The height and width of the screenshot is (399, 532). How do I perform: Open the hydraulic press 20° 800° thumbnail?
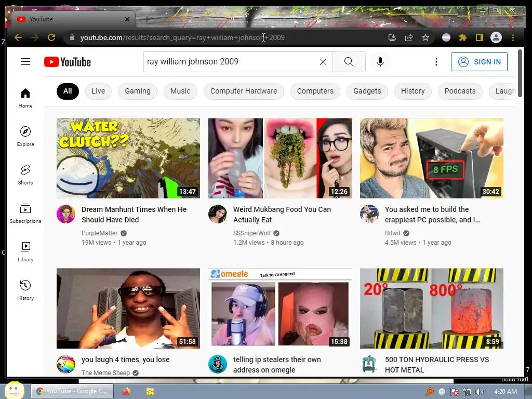[432, 309]
